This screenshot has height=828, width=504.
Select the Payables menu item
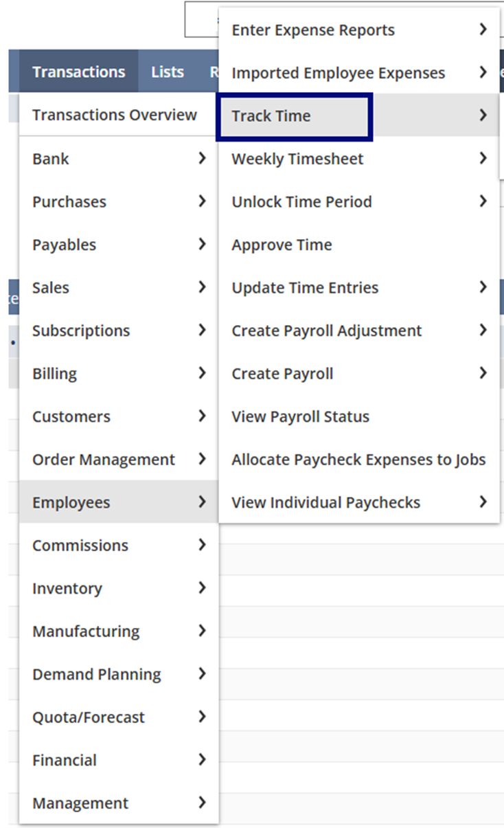(64, 245)
